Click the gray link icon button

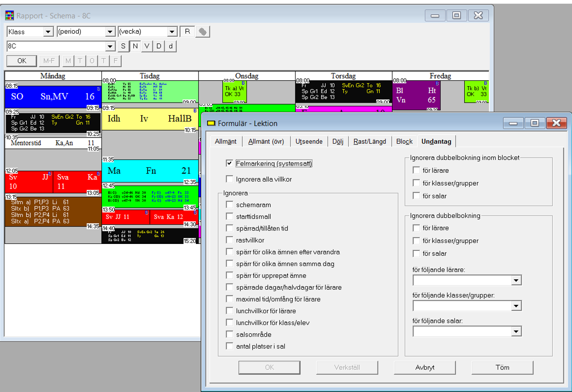(202, 32)
